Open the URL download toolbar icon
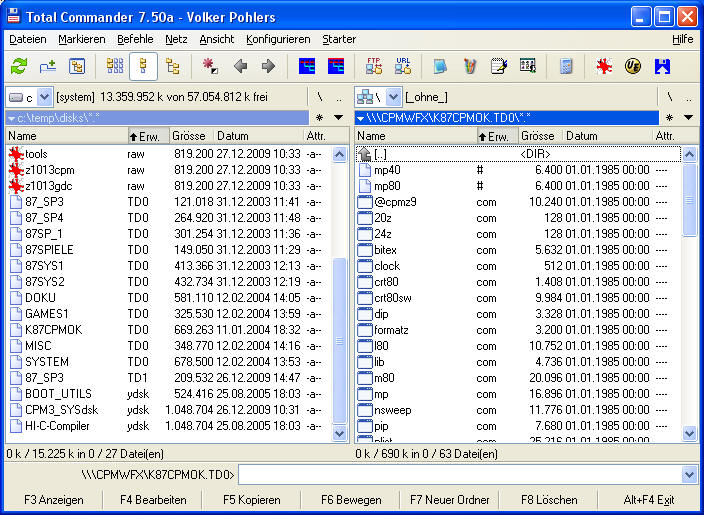The image size is (704, 515). click(403, 66)
